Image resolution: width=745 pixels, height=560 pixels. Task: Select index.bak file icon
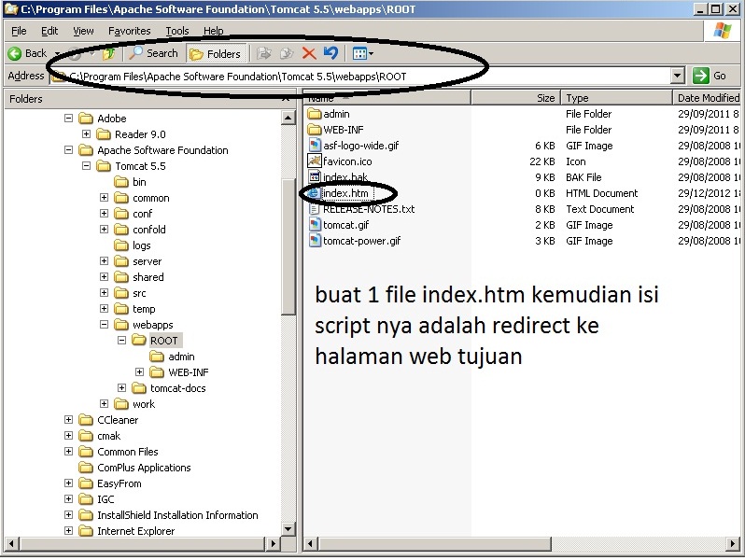(315, 176)
